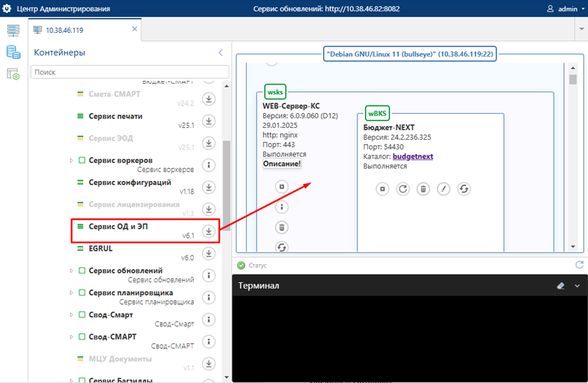Download Сервис лицензирования container

tap(209, 209)
